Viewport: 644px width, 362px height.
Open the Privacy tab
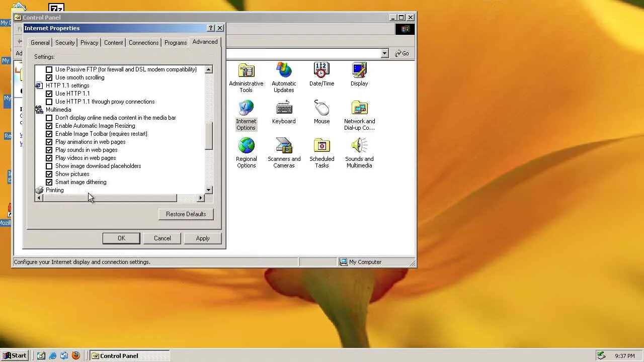pyautogui.click(x=89, y=43)
